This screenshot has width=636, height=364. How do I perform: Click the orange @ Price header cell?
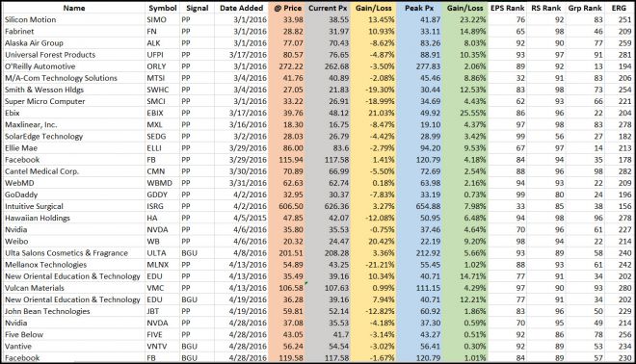(x=287, y=8)
